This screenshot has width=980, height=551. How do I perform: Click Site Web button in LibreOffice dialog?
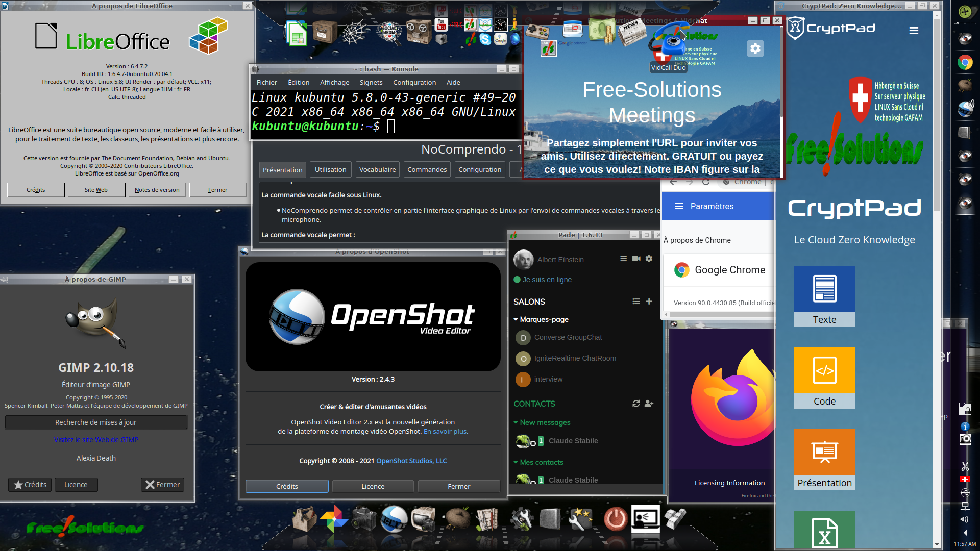tap(96, 190)
